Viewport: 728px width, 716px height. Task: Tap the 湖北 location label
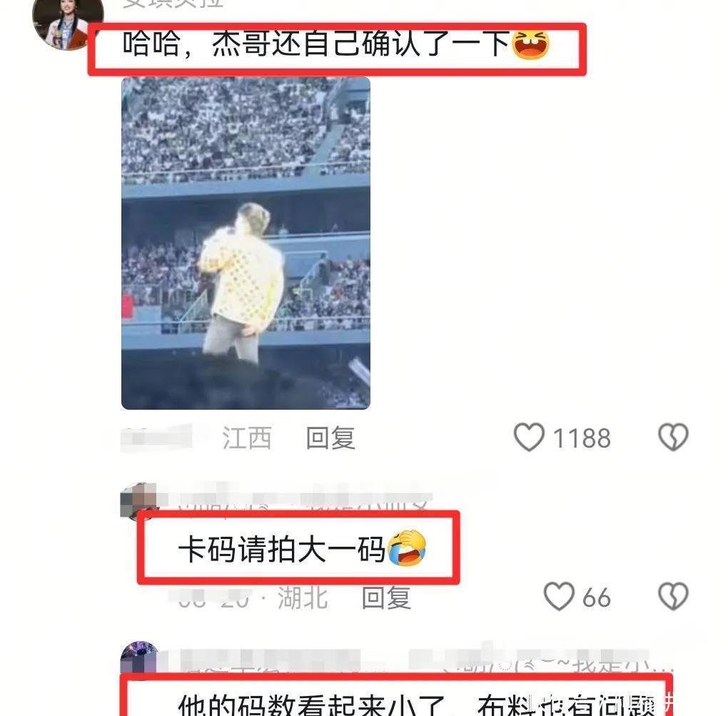point(303,597)
